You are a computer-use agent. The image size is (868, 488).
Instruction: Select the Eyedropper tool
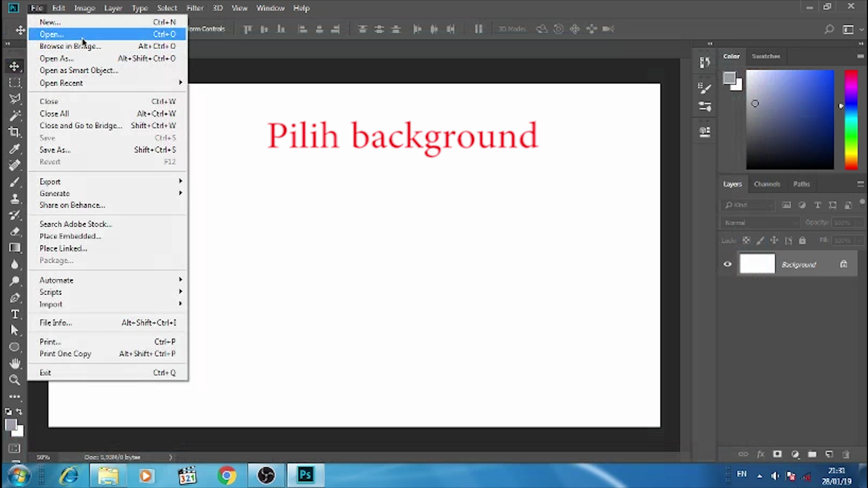pos(14,149)
